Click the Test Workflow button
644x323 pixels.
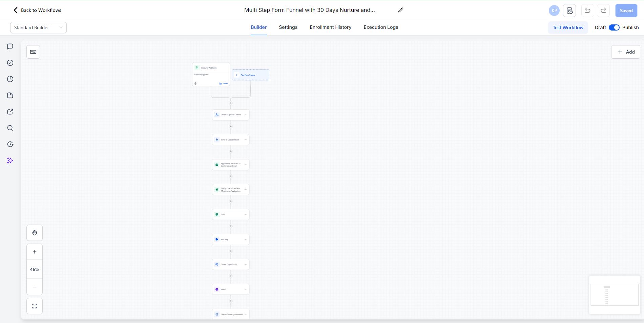click(x=568, y=27)
